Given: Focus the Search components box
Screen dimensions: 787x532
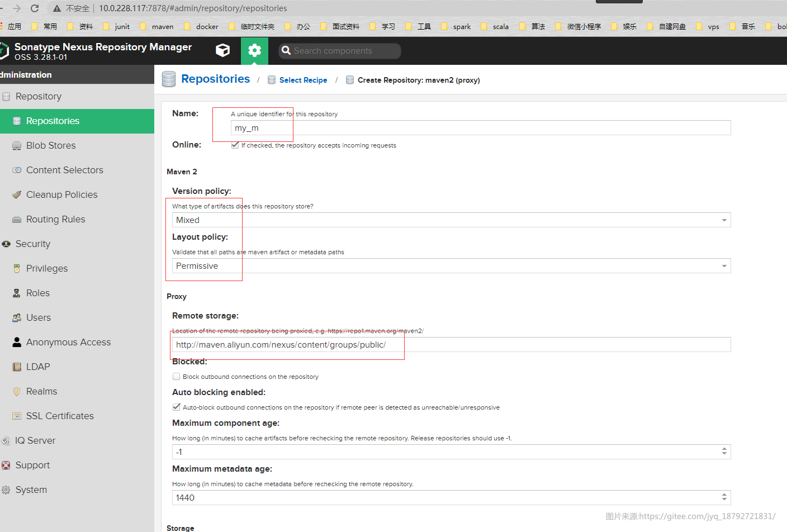Looking at the screenshot, I should [x=340, y=51].
